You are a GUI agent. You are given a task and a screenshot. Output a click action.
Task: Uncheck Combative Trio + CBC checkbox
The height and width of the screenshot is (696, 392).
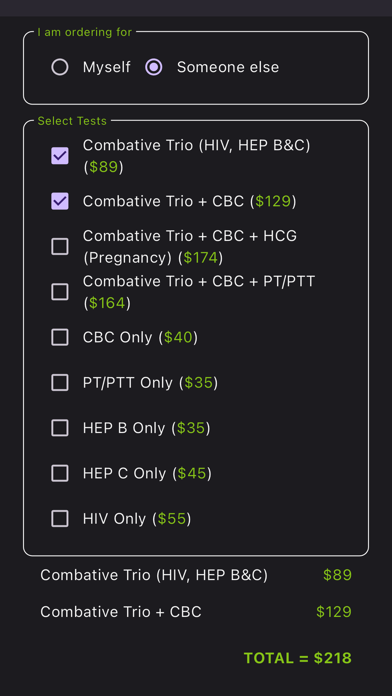(x=60, y=201)
